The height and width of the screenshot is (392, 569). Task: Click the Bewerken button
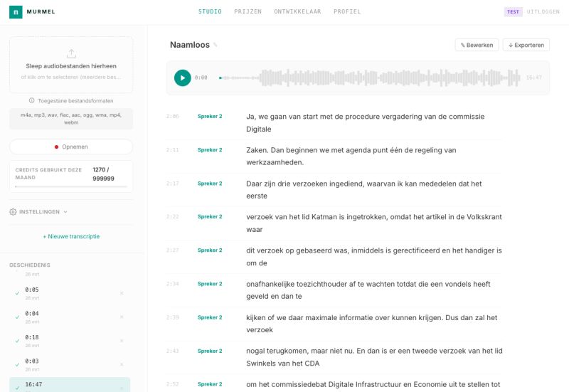click(x=477, y=45)
